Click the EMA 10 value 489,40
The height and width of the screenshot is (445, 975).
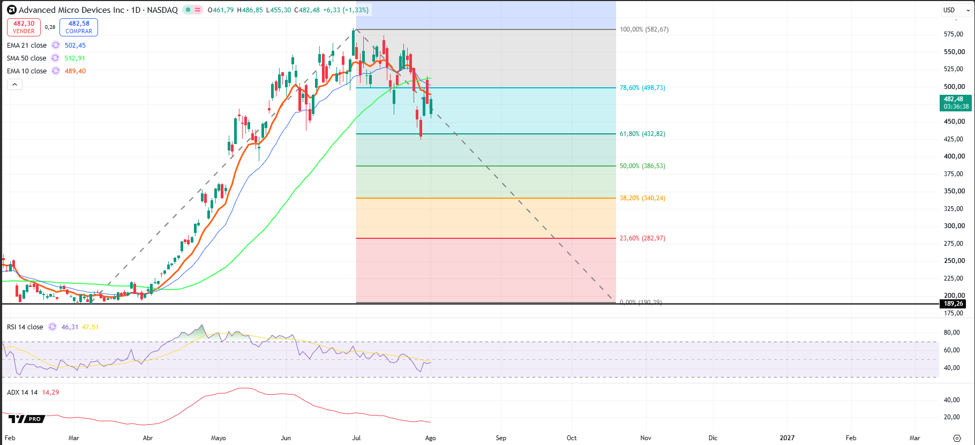point(75,71)
